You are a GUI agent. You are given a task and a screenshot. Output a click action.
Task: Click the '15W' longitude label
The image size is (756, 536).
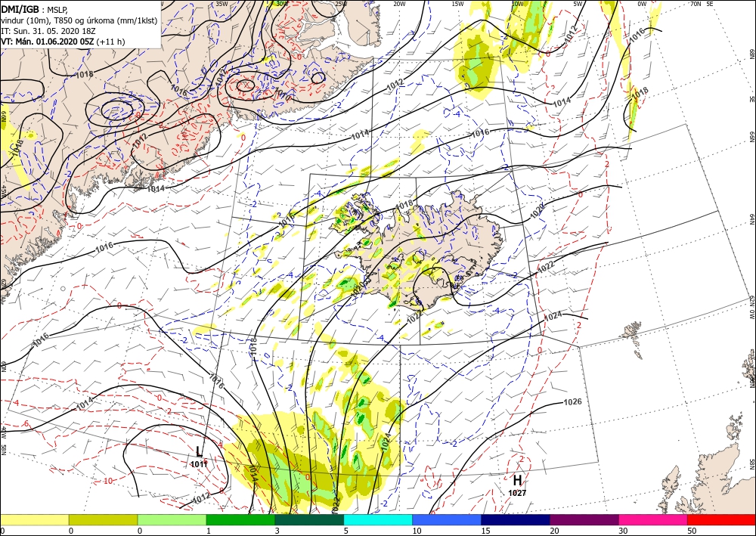(458, 3)
